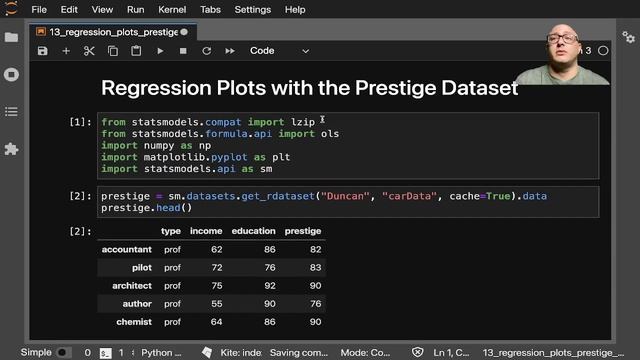Open the Help menu
This screenshot has width=640, height=360.
click(295, 9)
